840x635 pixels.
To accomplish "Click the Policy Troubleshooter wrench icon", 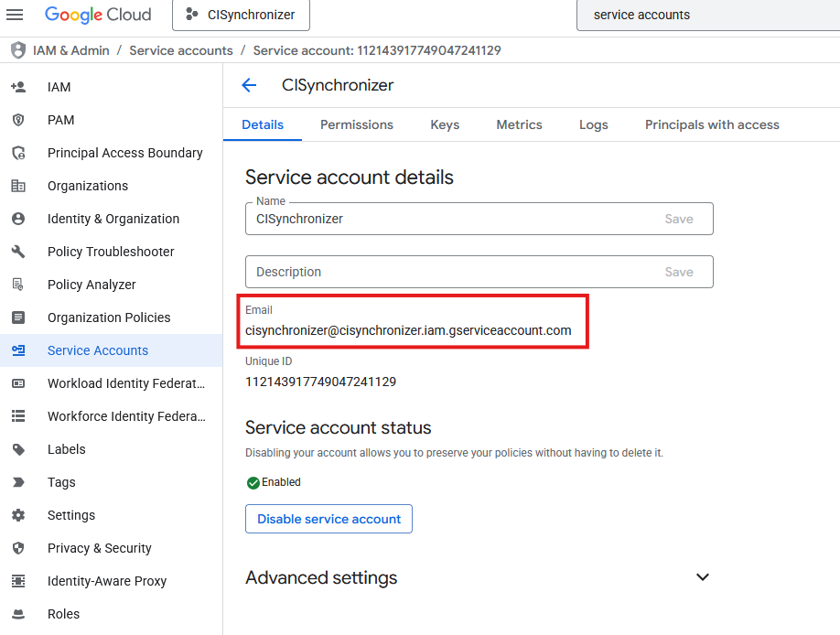I will [18, 252].
